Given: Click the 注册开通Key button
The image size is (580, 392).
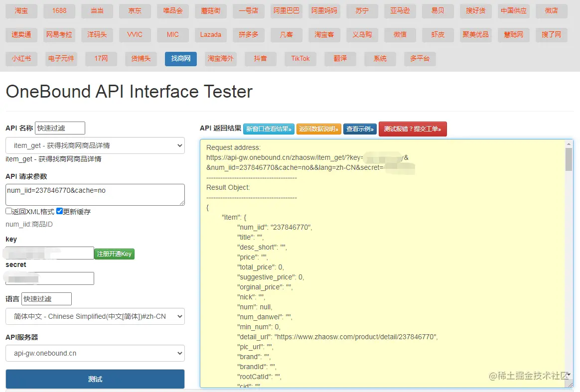Looking at the screenshot, I should pyautogui.click(x=114, y=254).
